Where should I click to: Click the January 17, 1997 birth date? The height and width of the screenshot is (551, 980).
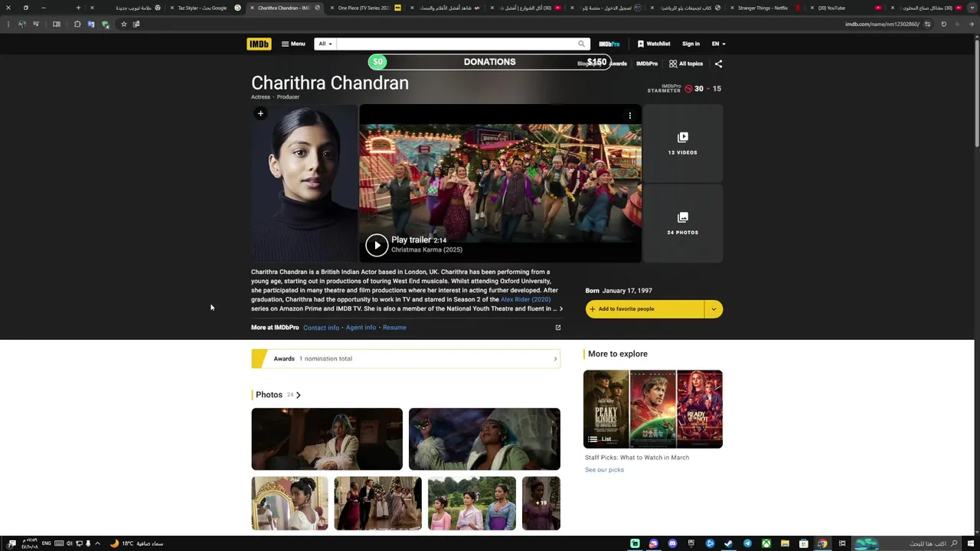(x=627, y=291)
